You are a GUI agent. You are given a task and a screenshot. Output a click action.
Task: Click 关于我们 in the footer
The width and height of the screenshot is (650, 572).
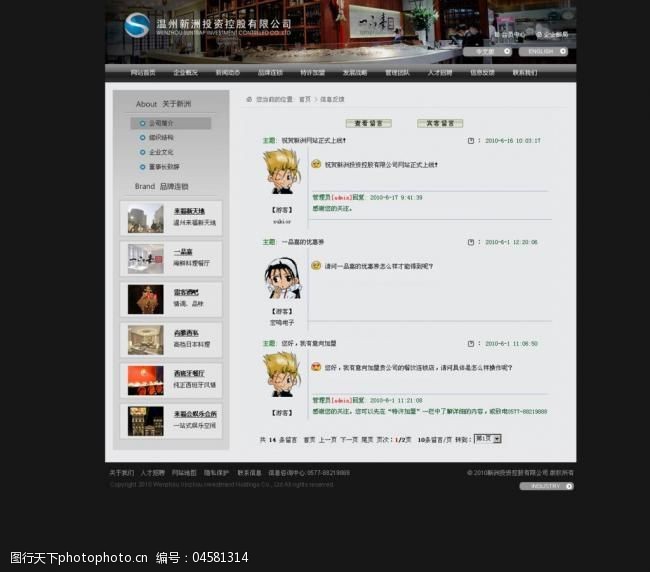tap(121, 473)
